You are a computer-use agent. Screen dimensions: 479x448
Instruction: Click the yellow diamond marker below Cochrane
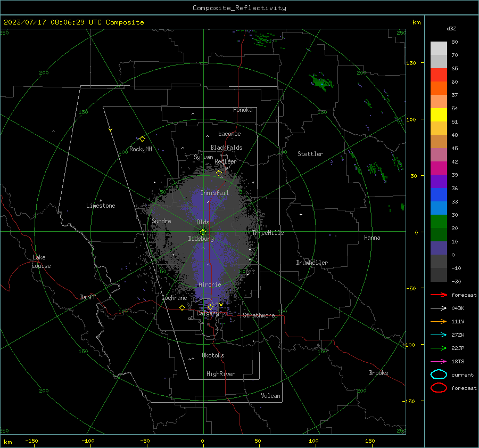(183, 307)
